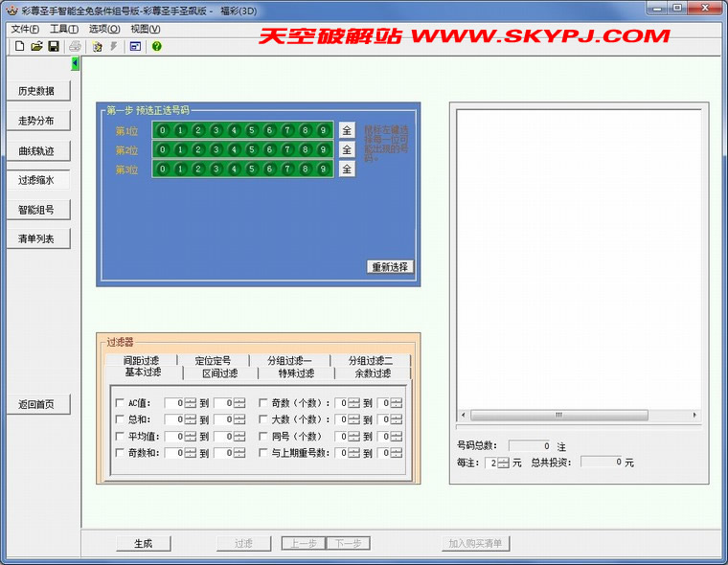Image resolution: width=728 pixels, height=565 pixels.
Task: Click the 重新选择 reset button
Action: pos(390,267)
